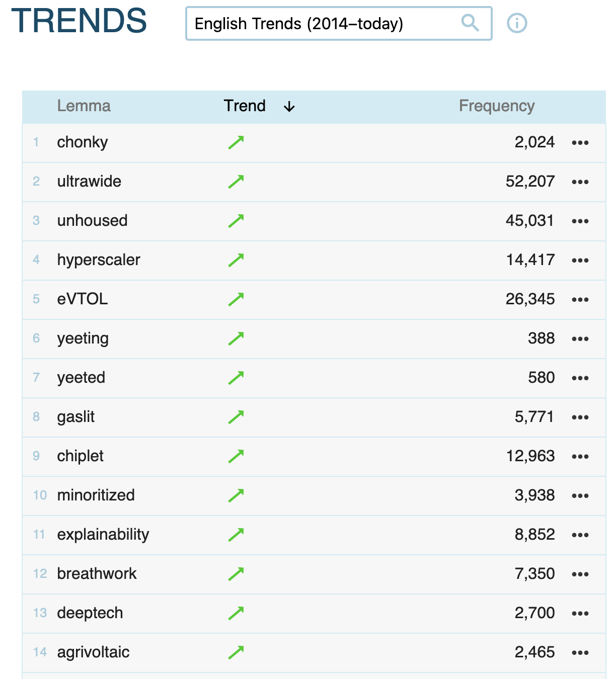The width and height of the screenshot is (616, 679).
Task: Open more options for agrivoltaic row
Action: (580, 653)
